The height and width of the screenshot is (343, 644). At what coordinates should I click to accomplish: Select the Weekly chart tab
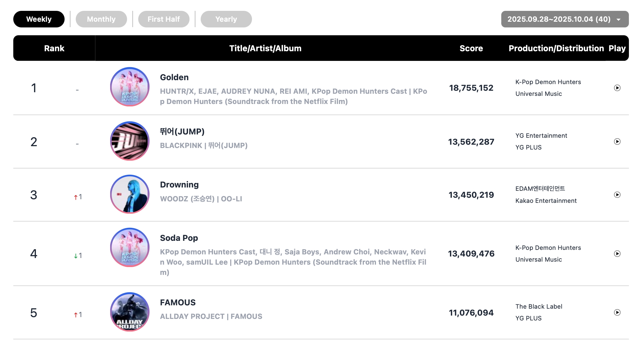pyautogui.click(x=39, y=19)
